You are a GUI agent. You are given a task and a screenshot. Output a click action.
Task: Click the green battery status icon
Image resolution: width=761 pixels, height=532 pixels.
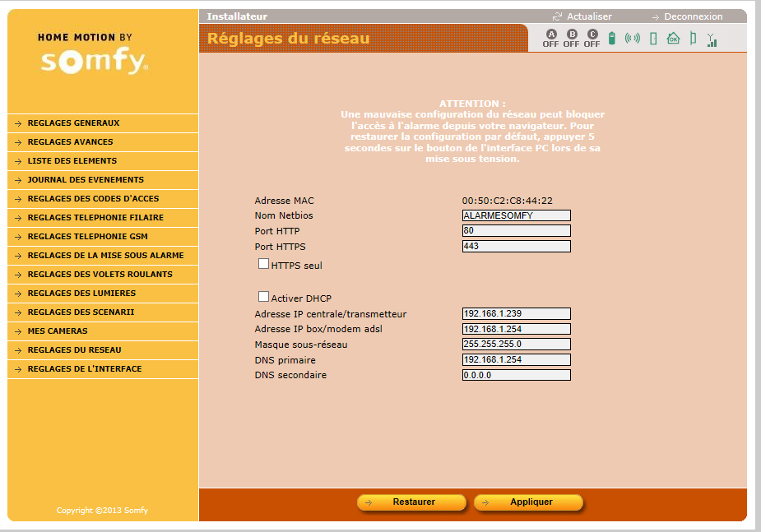click(612, 38)
